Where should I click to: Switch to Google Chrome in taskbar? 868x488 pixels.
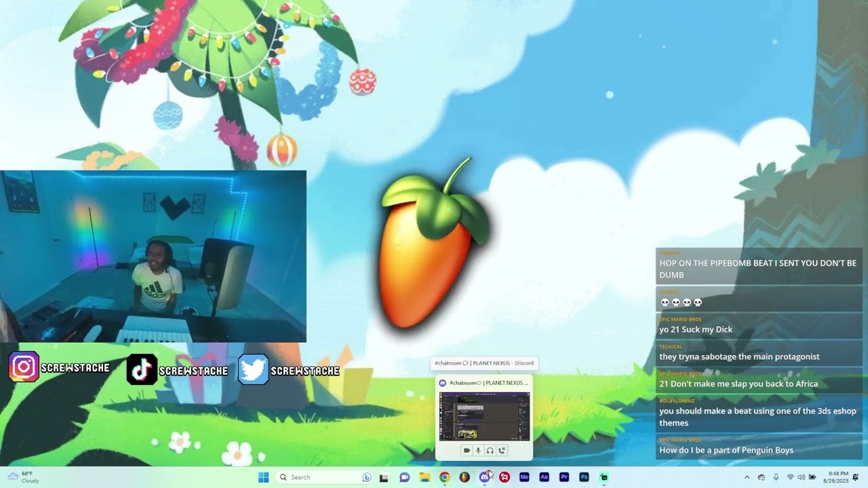(x=444, y=477)
